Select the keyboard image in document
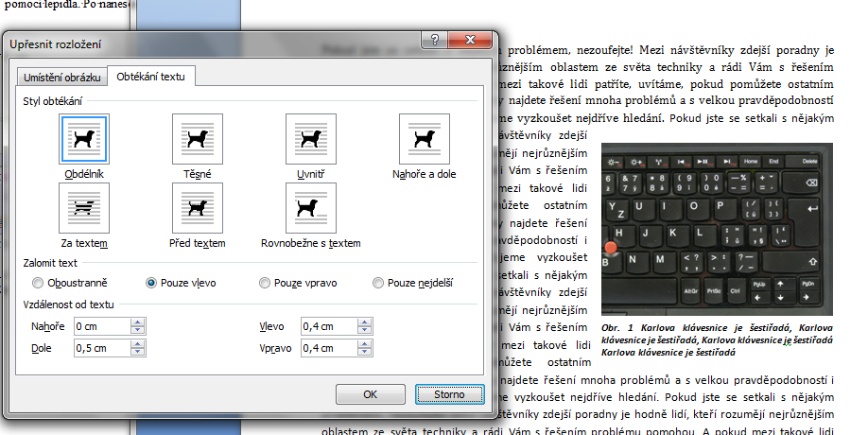Viewport: 868px width, 435px height. (717, 229)
